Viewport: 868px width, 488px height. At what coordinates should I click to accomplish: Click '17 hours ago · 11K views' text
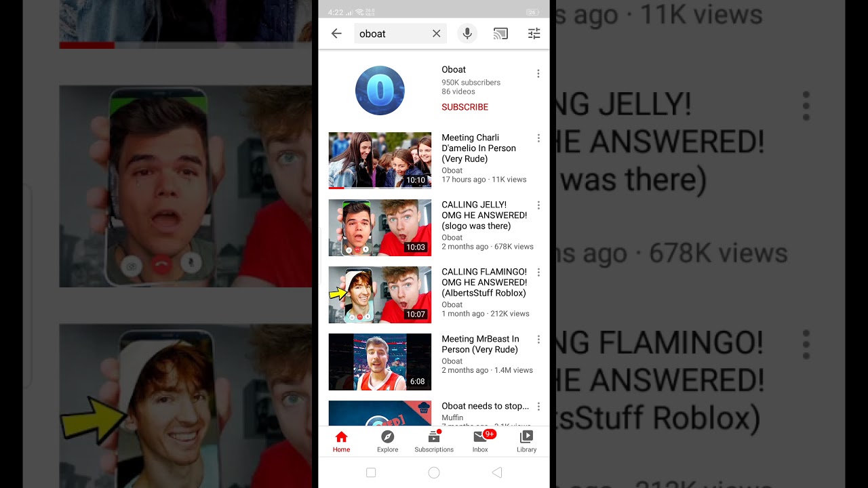coord(484,180)
